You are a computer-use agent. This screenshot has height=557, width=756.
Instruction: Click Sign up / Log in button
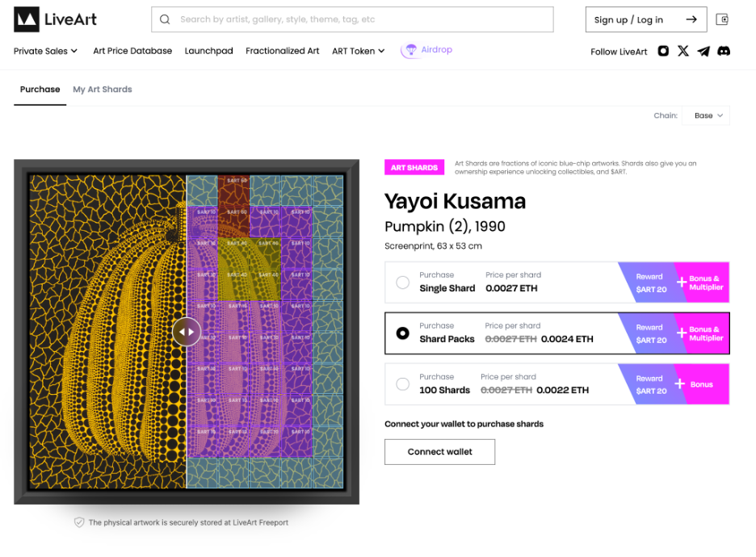pyautogui.click(x=646, y=19)
